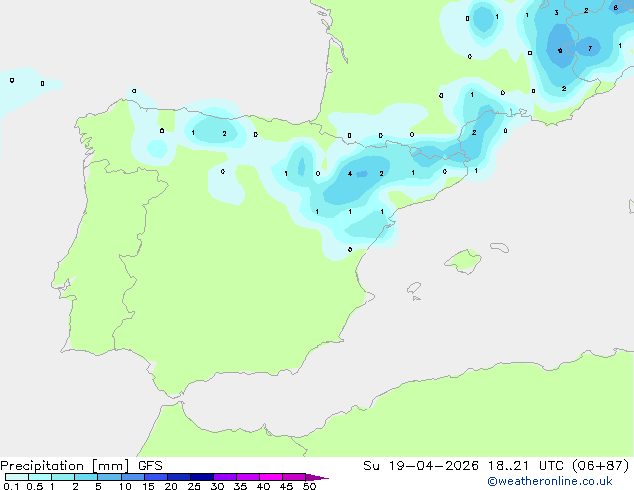This screenshot has height=490, width=634.
Task: Click the 20–25 mm dark blue swatch
Action: 179,477
